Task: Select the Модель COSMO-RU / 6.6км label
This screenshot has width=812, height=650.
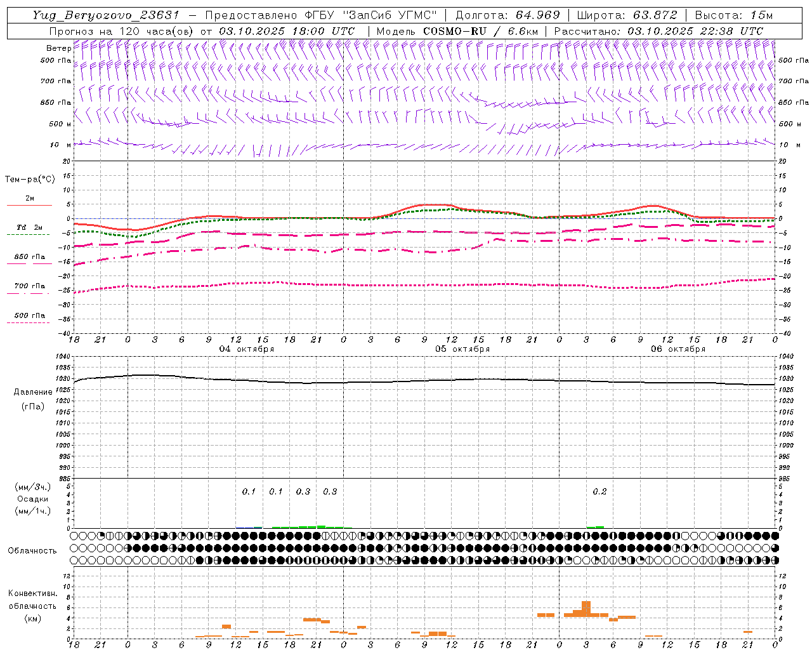Action: point(459,31)
